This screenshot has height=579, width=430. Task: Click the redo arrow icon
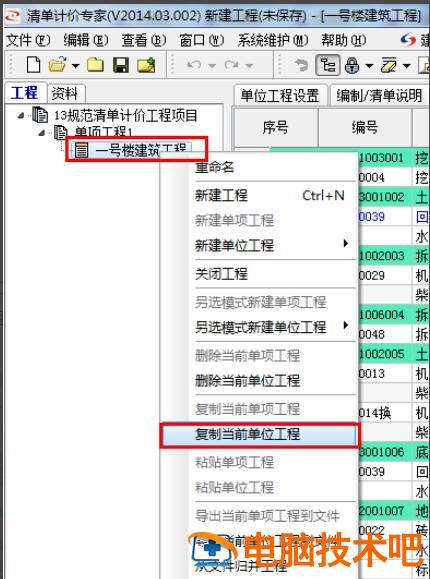(x=232, y=65)
